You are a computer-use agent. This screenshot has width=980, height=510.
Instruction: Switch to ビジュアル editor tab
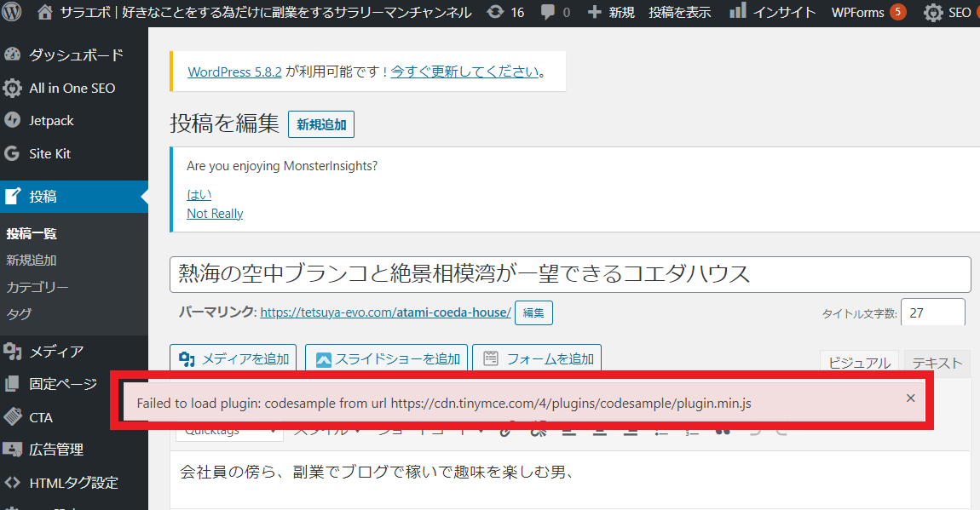[x=859, y=362]
